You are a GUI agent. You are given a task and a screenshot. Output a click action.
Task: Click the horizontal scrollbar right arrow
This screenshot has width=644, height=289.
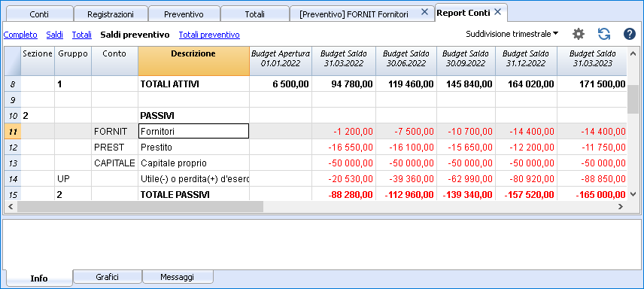(x=621, y=207)
